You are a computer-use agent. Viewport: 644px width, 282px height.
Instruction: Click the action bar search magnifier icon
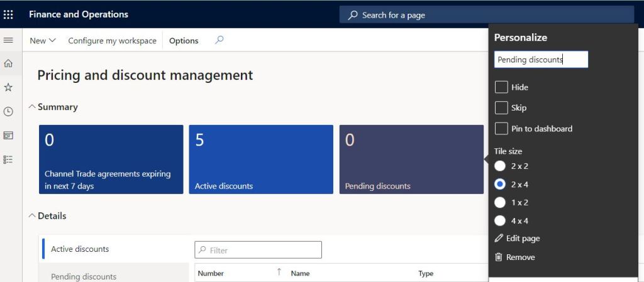pos(219,40)
